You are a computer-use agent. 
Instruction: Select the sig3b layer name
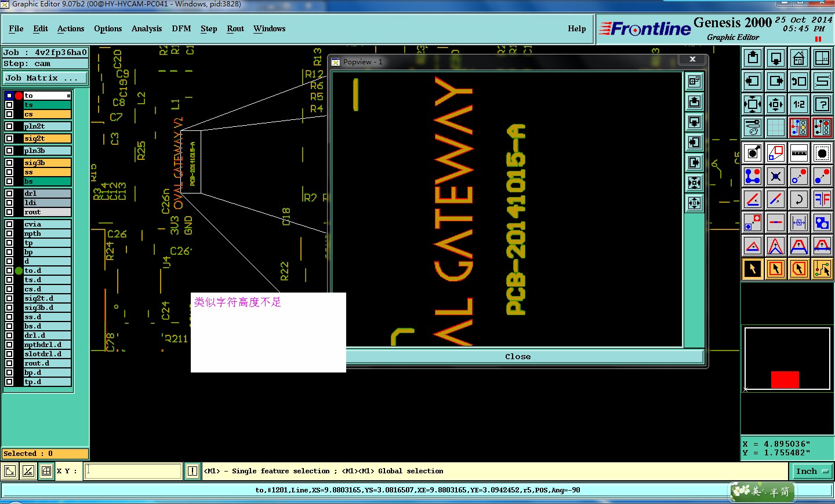click(47, 163)
